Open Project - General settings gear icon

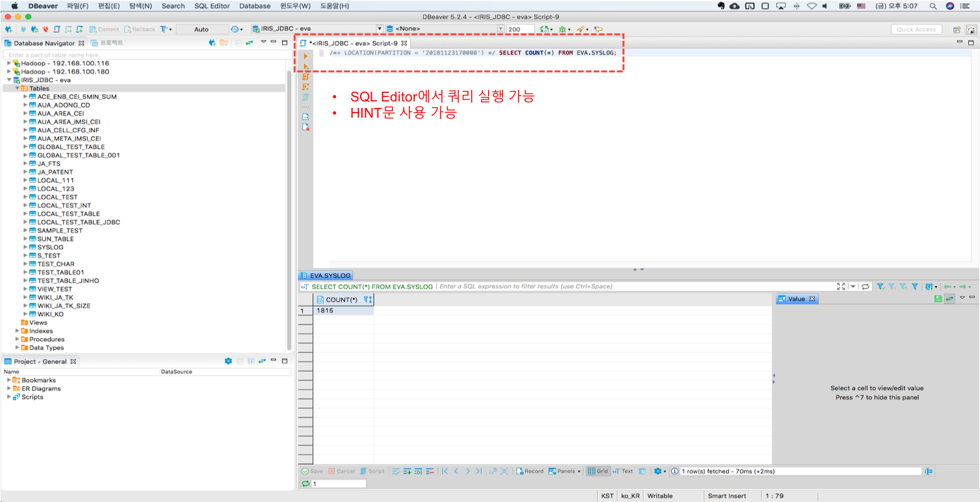tap(228, 361)
